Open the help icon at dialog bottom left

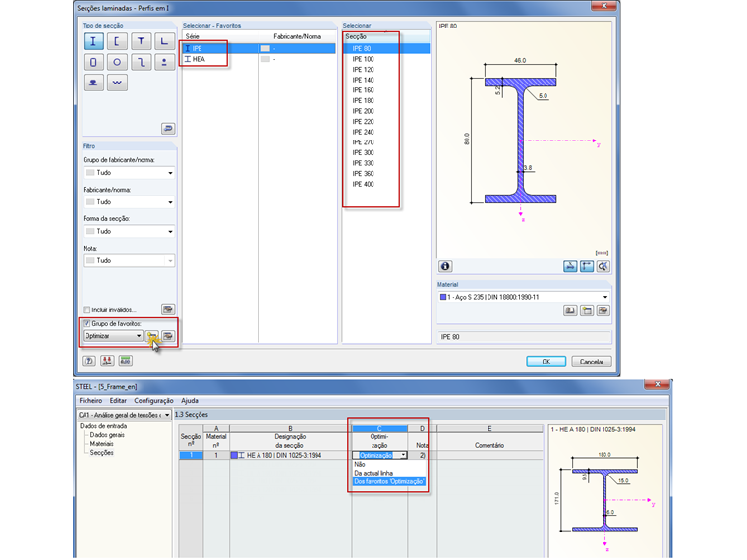88,361
